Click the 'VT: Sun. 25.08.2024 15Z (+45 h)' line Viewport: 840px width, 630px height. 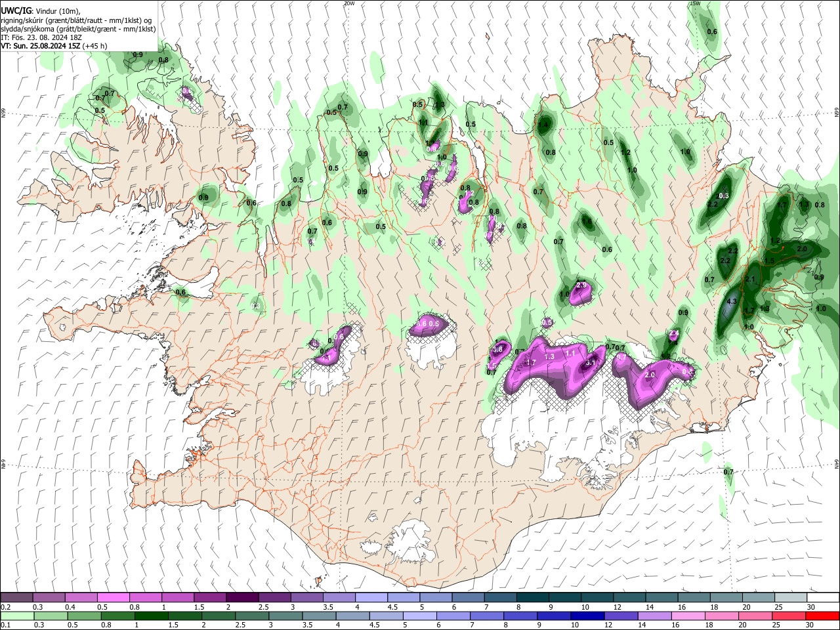click(54, 46)
